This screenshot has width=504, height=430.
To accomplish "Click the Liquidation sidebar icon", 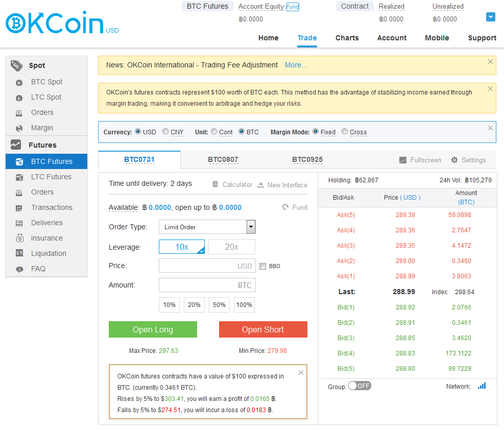I will (19, 253).
